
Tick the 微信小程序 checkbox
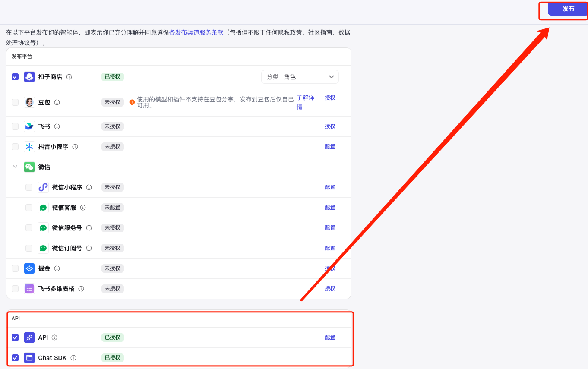point(29,187)
